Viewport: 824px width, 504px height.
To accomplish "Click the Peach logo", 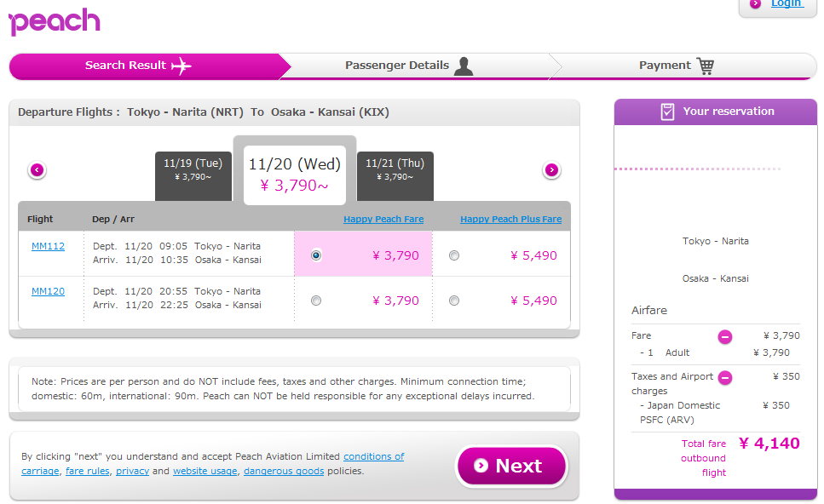I will pyautogui.click(x=54, y=21).
